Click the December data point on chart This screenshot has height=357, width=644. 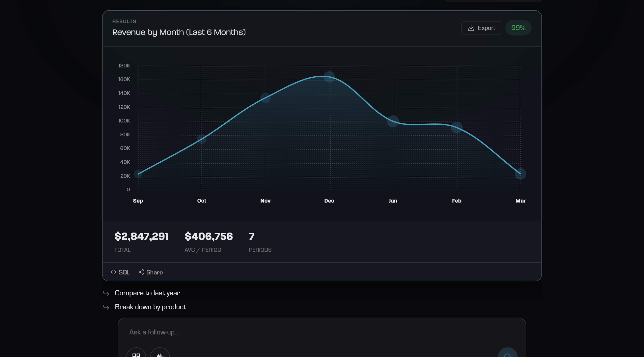pyautogui.click(x=329, y=77)
